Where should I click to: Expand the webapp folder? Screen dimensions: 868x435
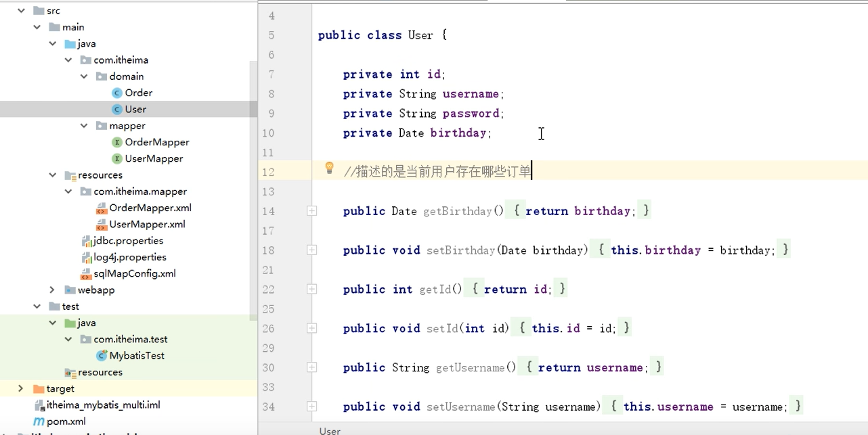pos(53,290)
